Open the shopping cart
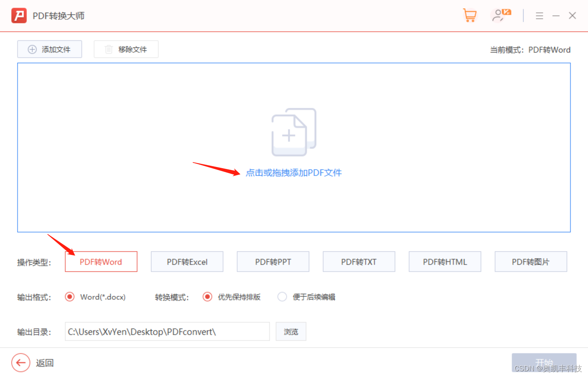Image resolution: width=588 pixels, height=376 pixels. pos(469,15)
